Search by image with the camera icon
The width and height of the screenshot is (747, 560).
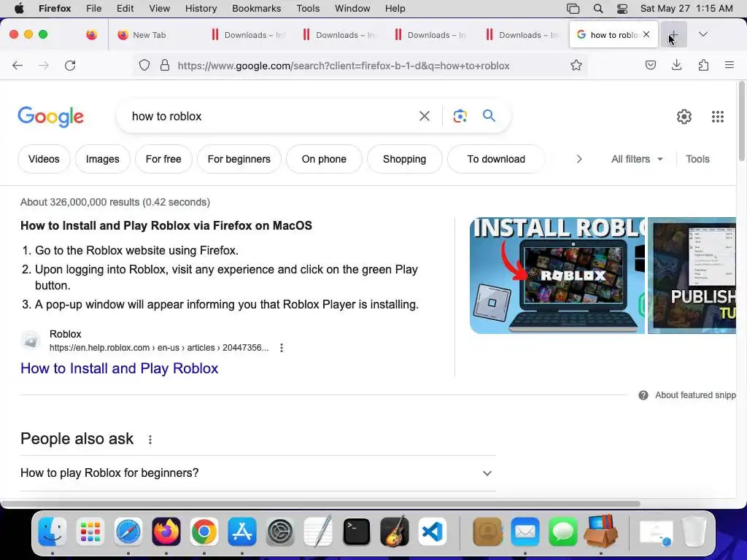click(x=460, y=116)
